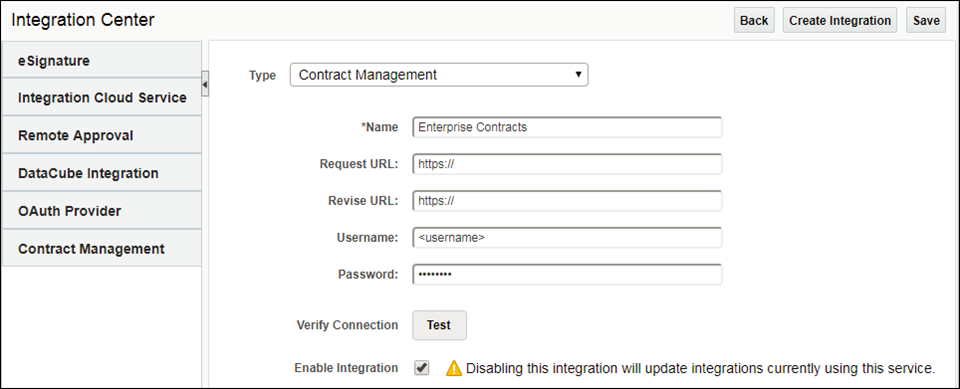Viewport: 960px width, 389px height.
Task: Click the Back button
Action: tap(754, 20)
